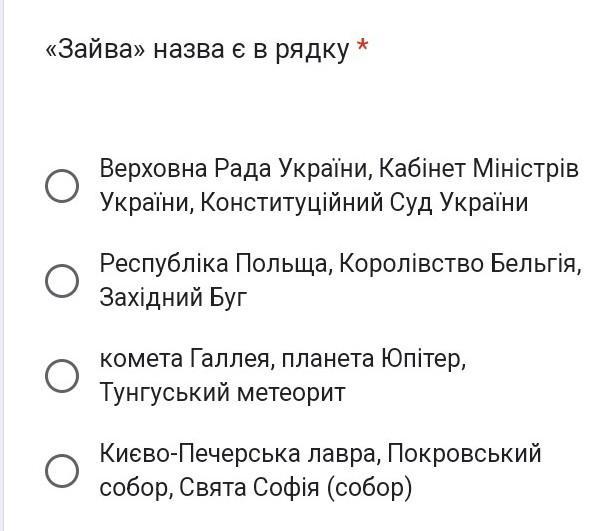The height and width of the screenshot is (531, 615).
Task: Click the Західний Буг text line
Action: (174, 297)
